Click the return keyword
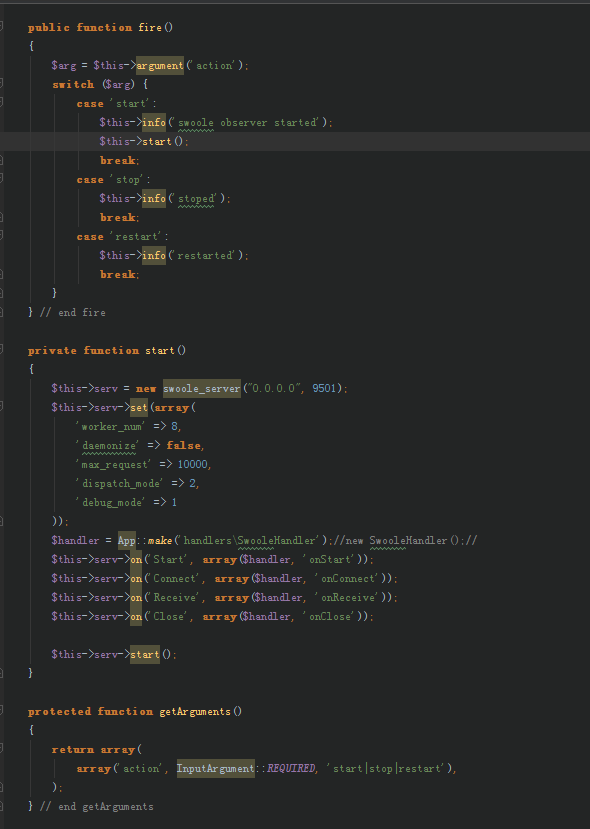590x829 pixels. pyautogui.click(x=73, y=750)
